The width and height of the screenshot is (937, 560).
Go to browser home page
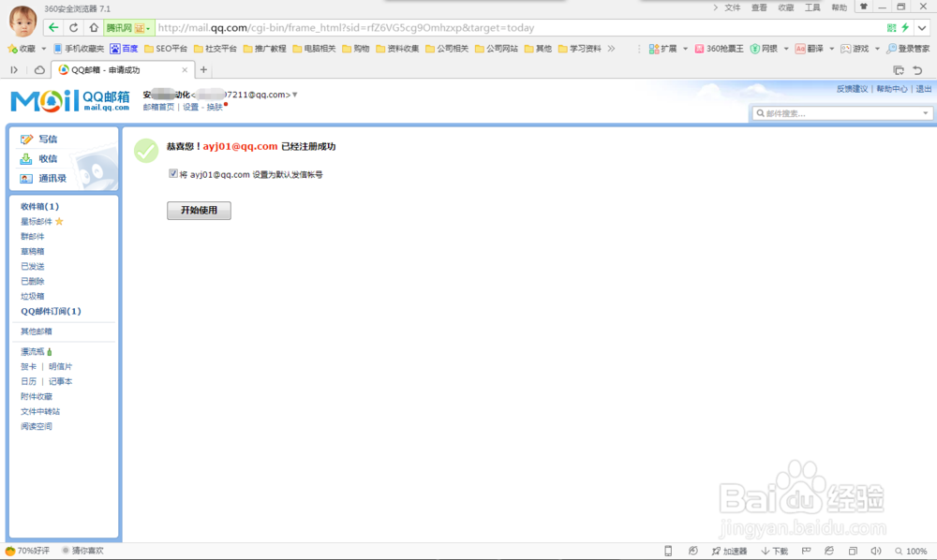pos(94,27)
